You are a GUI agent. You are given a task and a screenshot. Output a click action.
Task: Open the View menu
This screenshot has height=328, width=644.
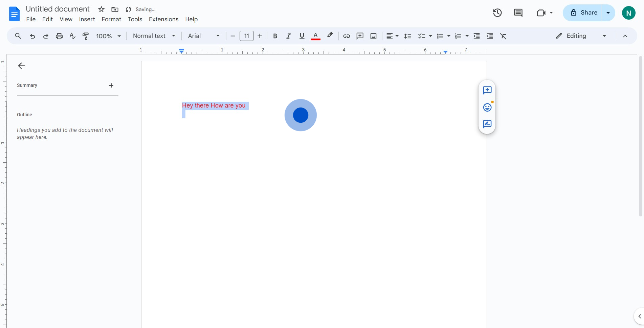(x=66, y=19)
